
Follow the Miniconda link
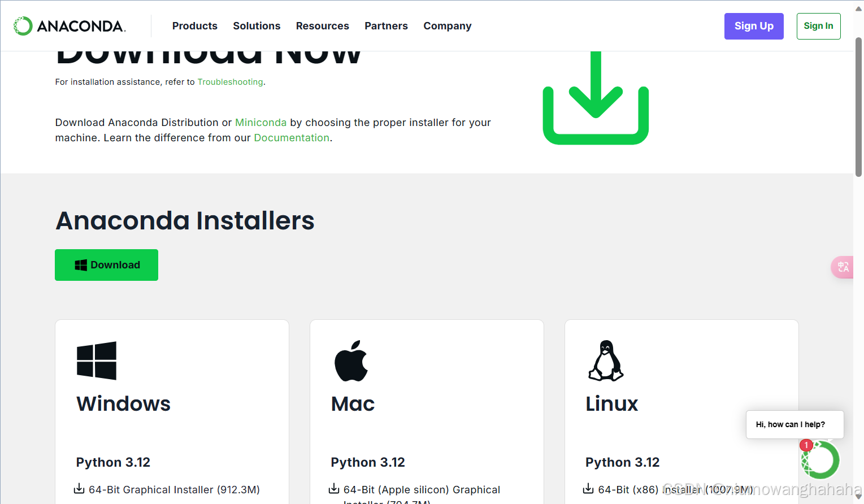260,122
